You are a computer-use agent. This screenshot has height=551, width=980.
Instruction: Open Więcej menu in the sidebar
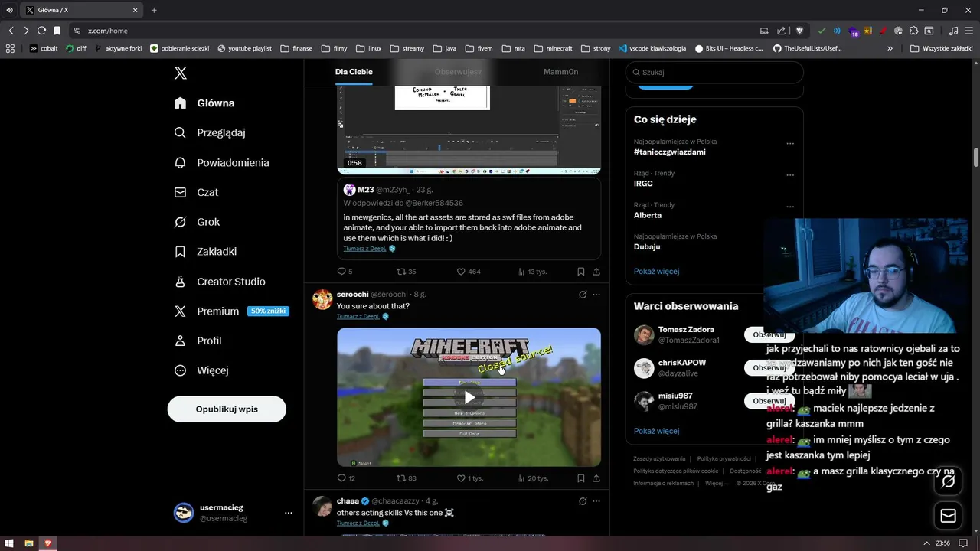click(x=201, y=370)
